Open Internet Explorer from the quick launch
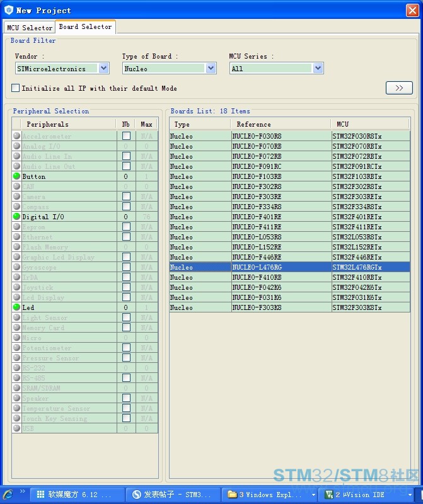 (8, 495)
